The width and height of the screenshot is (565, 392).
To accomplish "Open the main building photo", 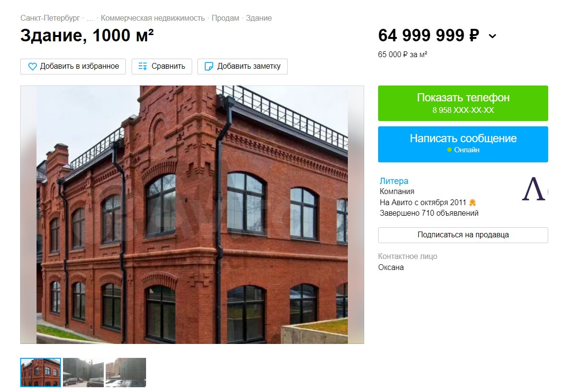I will (192, 215).
